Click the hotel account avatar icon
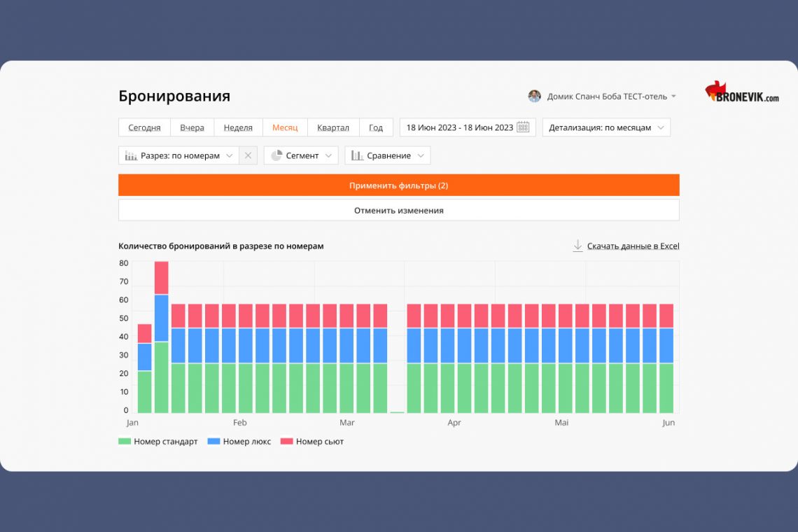This screenshot has width=798, height=532. click(534, 97)
